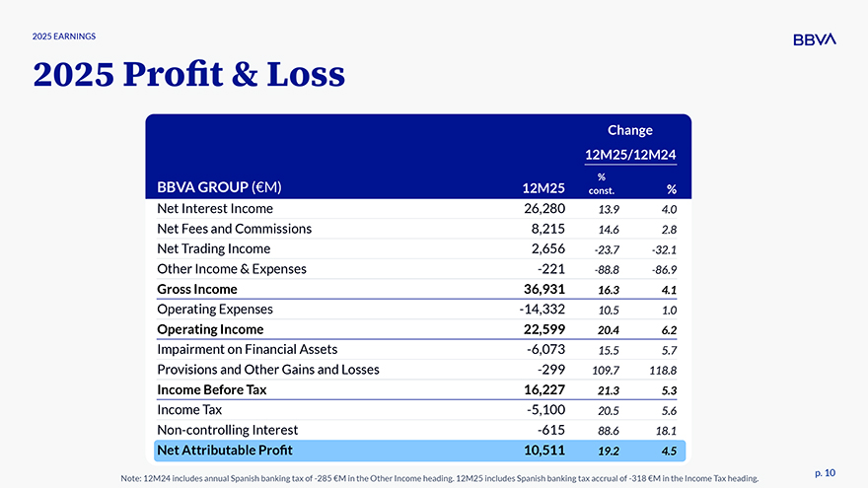
Task: Click the footnote about Spanish banking tax
Action: tap(440, 478)
